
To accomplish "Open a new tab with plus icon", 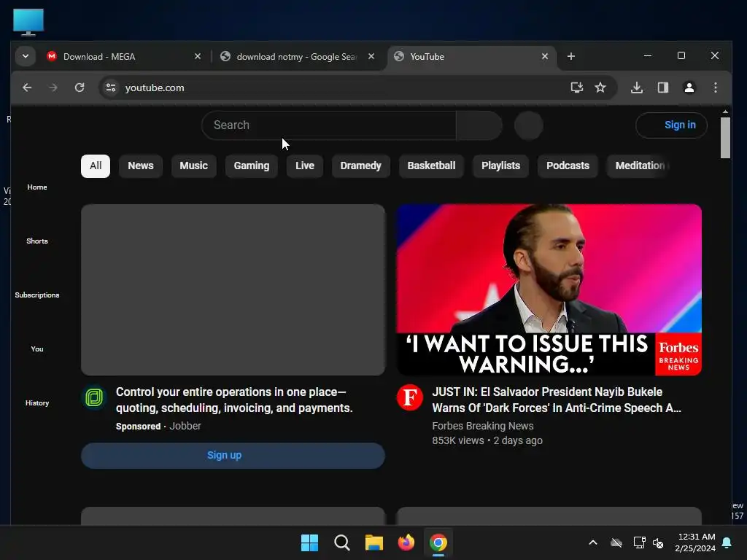I will (570, 56).
